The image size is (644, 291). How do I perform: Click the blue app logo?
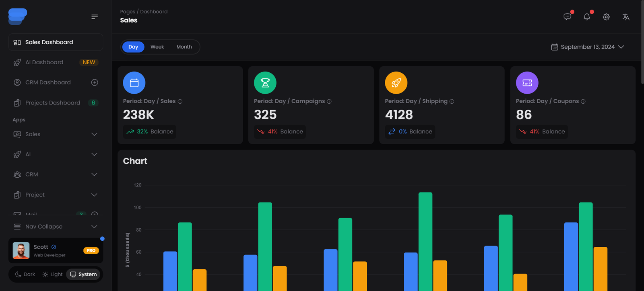[18, 16]
